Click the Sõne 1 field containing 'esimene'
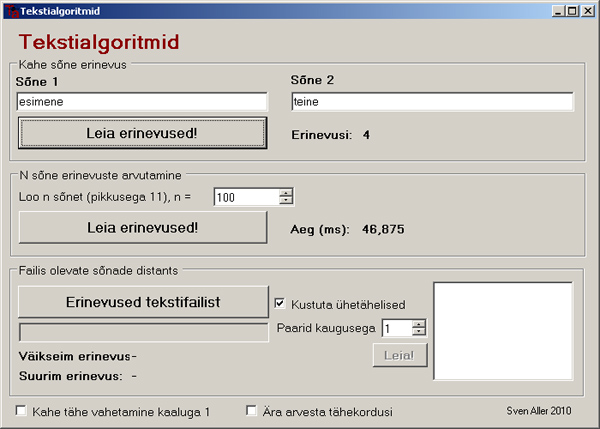Image resolution: width=600 pixels, height=429 pixels. [x=142, y=101]
